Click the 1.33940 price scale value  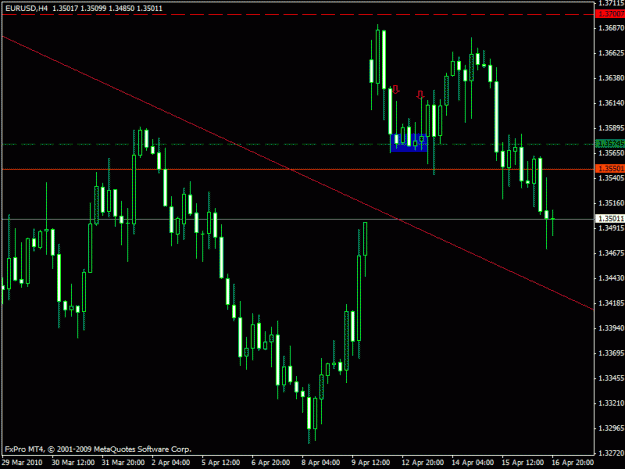(x=611, y=328)
